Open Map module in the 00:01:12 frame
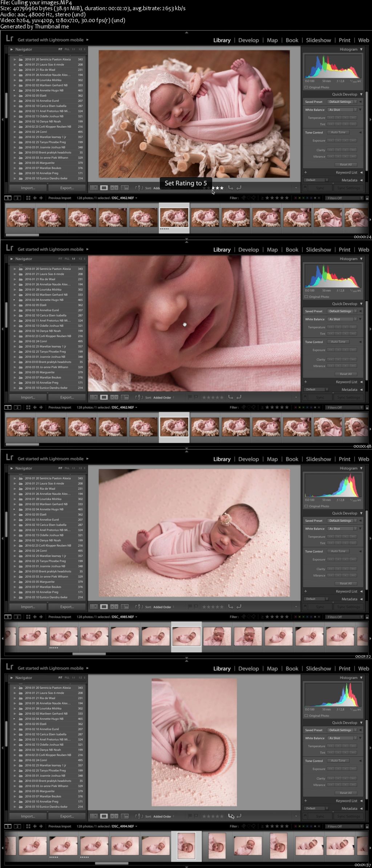The image size is (372, 868). (x=272, y=459)
